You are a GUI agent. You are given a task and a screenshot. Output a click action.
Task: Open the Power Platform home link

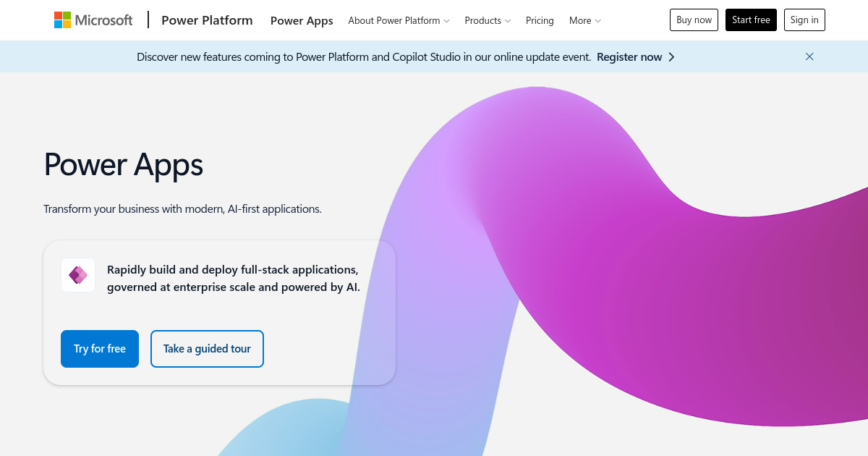pos(207,20)
